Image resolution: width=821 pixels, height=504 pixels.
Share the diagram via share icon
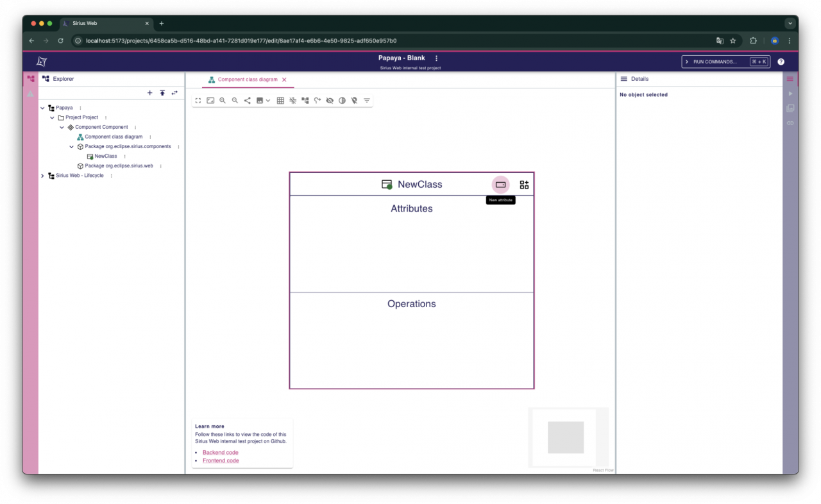coord(247,101)
